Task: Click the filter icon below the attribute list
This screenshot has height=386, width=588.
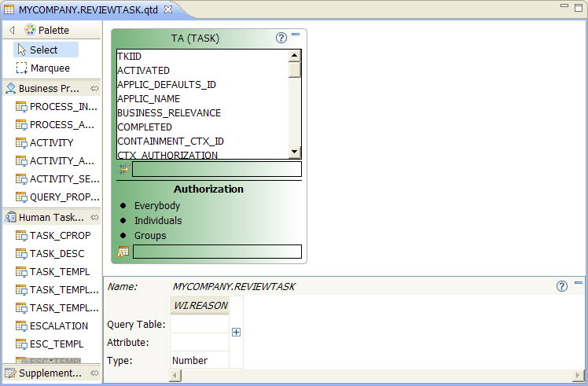Action: click(x=124, y=169)
